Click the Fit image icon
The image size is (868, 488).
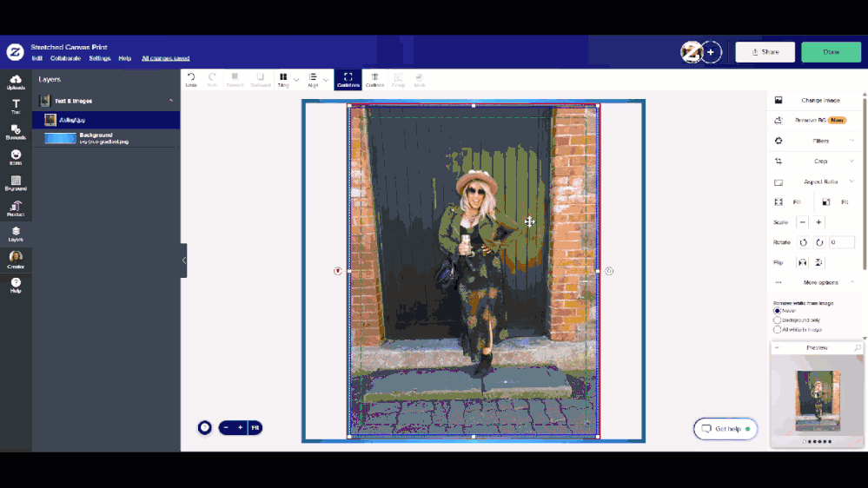pos(826,202)
